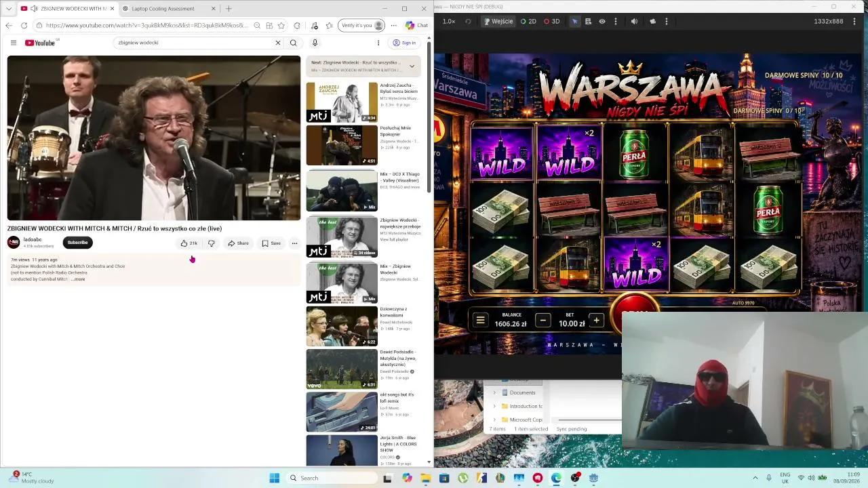The height and width of the screenshot is (488, 868).
Task: Open the YouTube guide hamburger menu
Action: 13,43
